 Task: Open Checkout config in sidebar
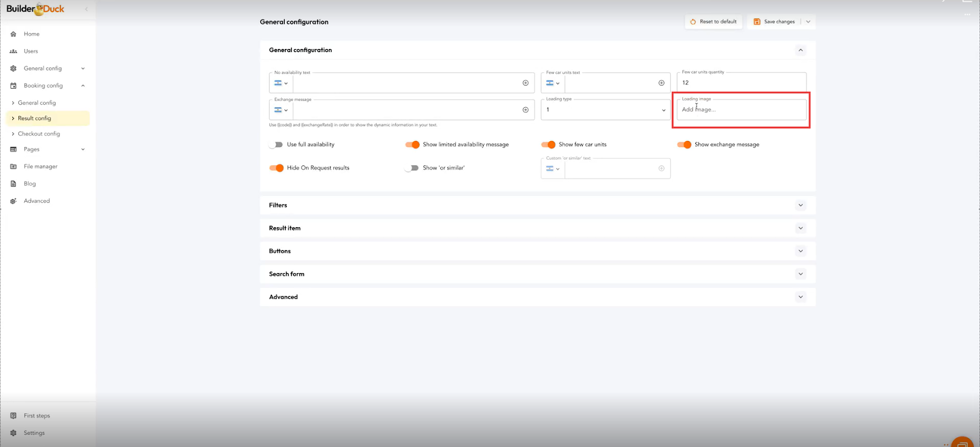pos(39,133)
